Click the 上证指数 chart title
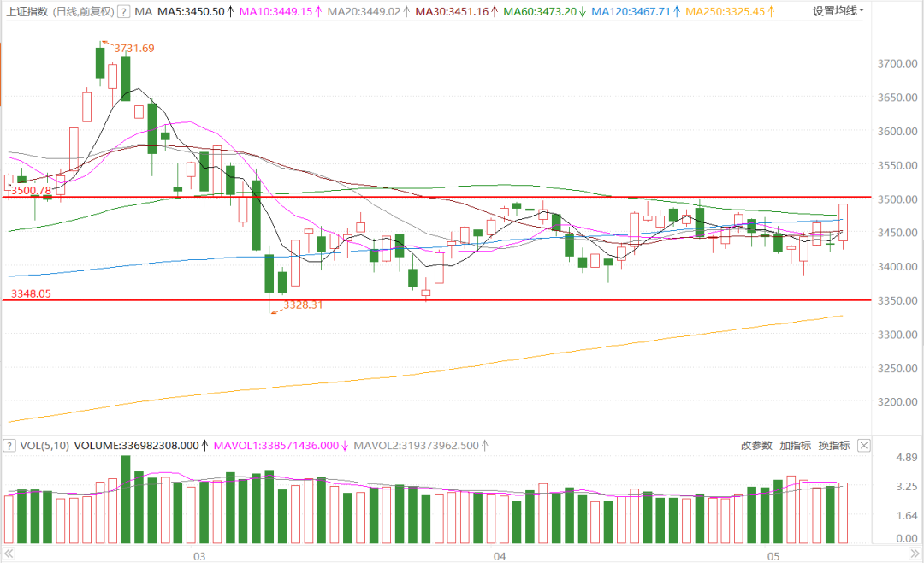This screenshot has height=563, width=924. (x=27, y=11)
